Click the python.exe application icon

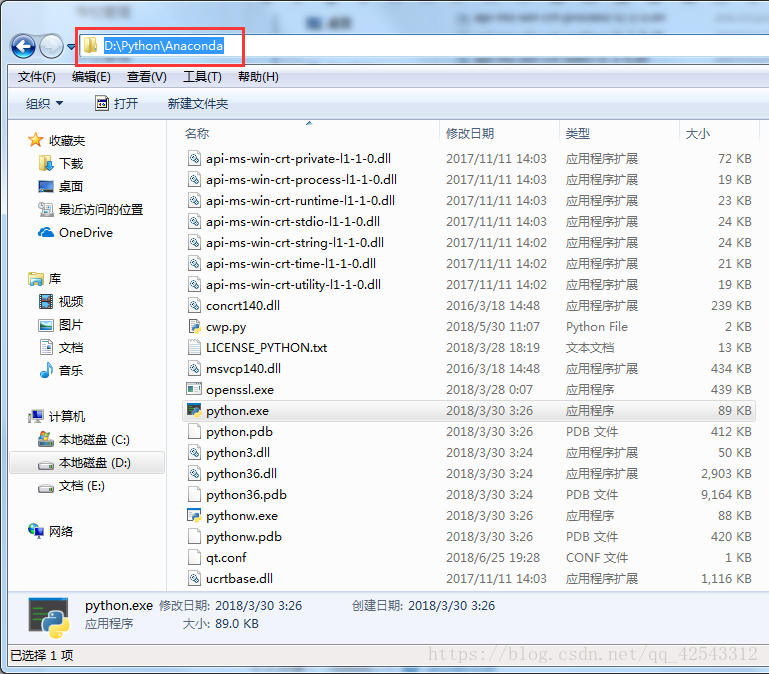pos(194,411)
